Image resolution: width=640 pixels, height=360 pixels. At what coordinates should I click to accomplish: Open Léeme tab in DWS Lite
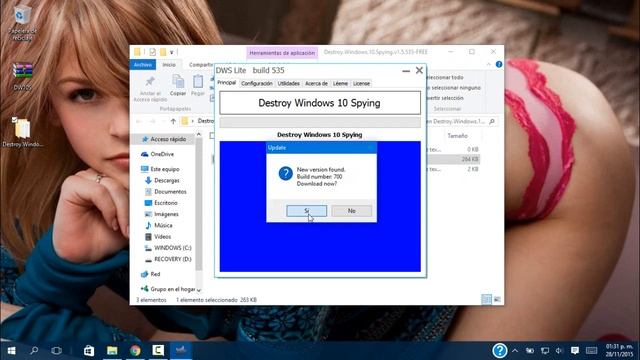(x=340, y=83)
